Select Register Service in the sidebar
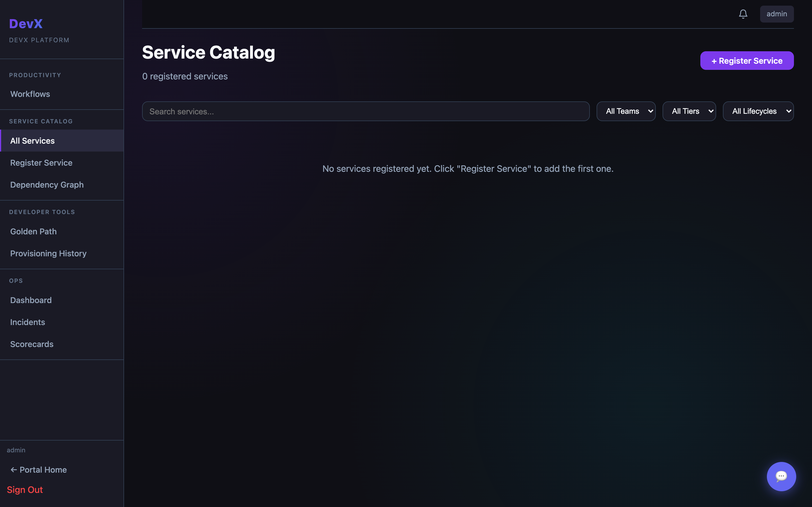This screenshot has height=507, width=812. point(41,162)
